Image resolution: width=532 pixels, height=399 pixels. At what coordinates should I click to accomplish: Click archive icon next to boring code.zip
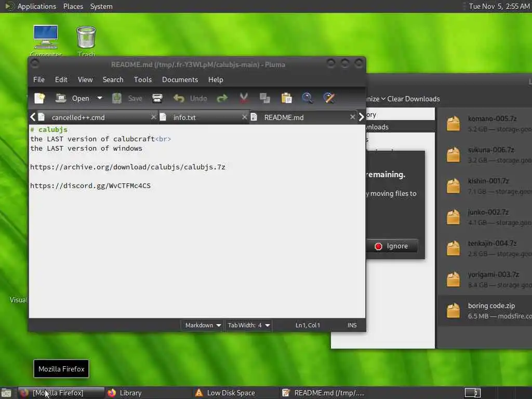tap(453, 310)
